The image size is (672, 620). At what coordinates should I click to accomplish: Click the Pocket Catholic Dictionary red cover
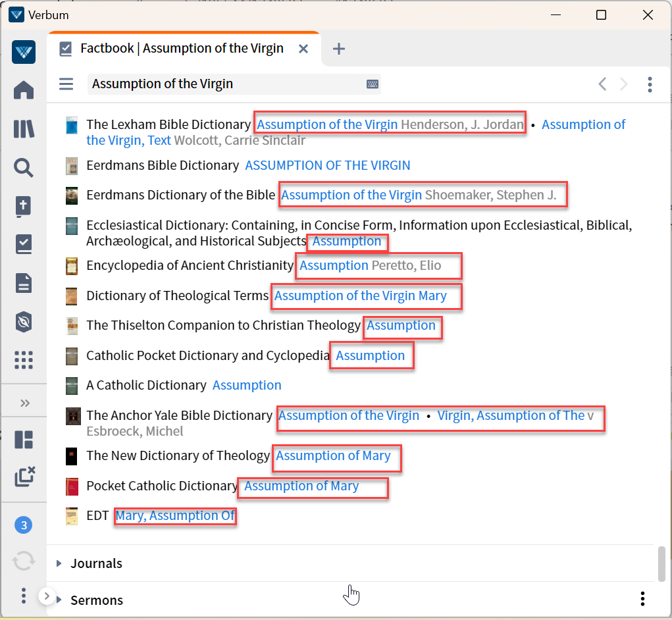[x=72, y=487]
